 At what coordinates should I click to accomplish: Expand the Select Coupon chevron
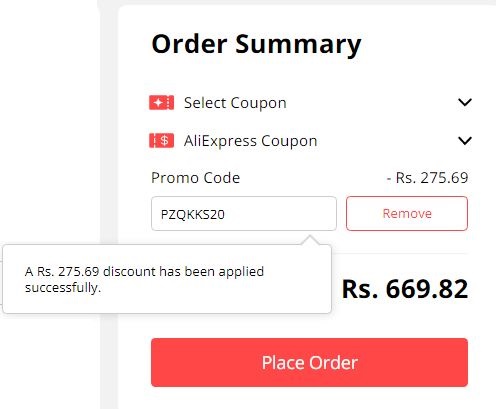click(465, 102)
